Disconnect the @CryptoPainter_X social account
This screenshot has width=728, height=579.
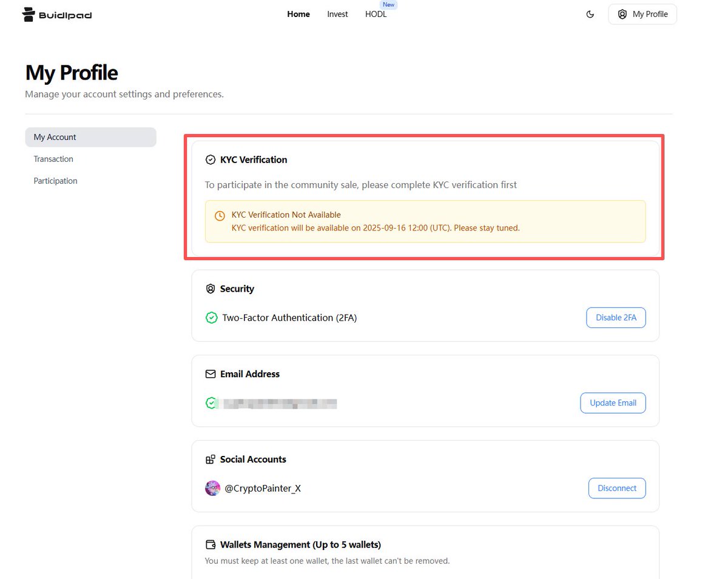pyautogui.click(x=617, y=488)
